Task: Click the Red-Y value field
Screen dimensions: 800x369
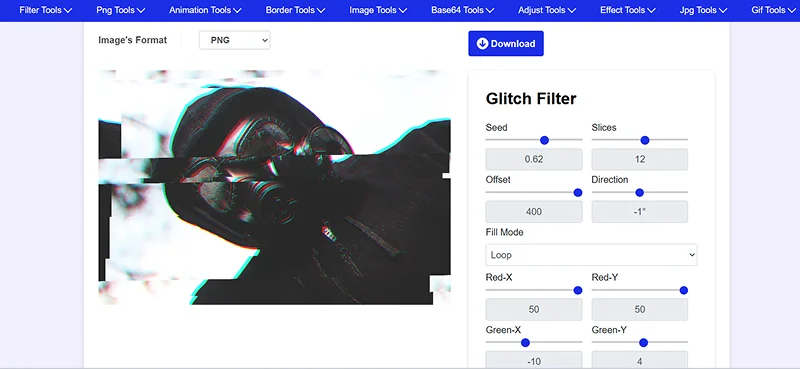Action: tap(639, 309)
